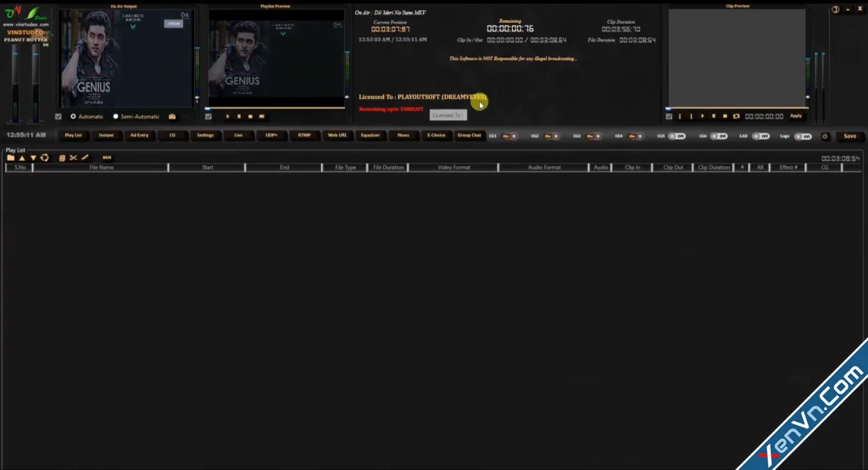Open the Web URL tab
868x470 pixels.
tap(337, 135)
